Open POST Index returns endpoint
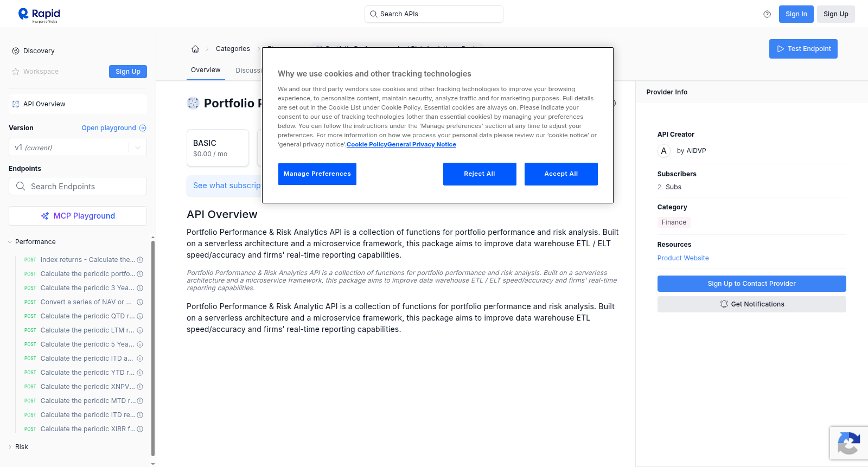 tap(80, 260)
